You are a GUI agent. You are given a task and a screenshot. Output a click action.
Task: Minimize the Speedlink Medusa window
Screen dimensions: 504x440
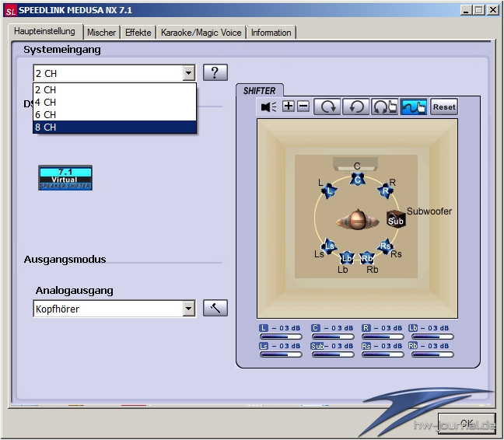[466, 10]
